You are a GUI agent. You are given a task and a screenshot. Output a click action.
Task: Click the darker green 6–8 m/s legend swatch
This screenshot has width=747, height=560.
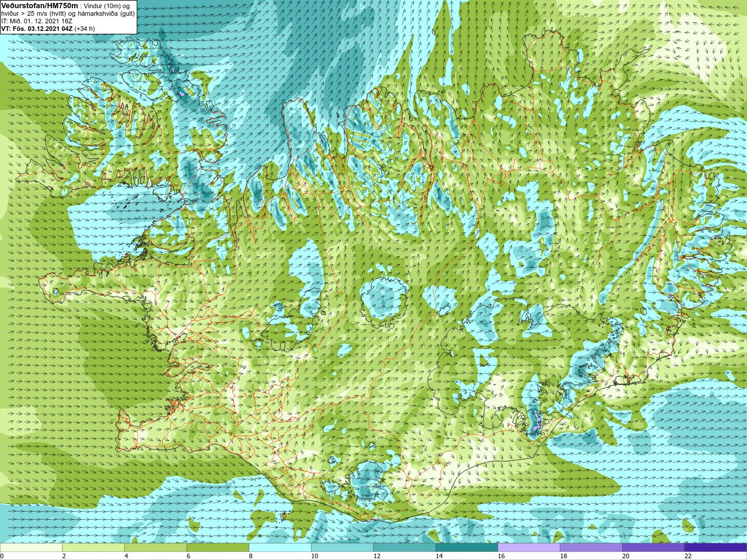218,548
